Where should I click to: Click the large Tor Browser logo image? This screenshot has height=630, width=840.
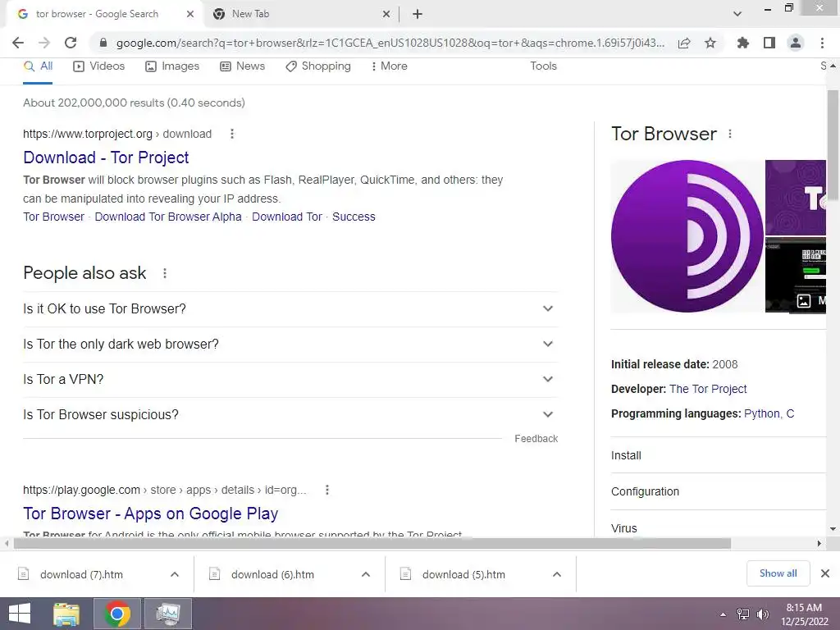coord(687,236)
